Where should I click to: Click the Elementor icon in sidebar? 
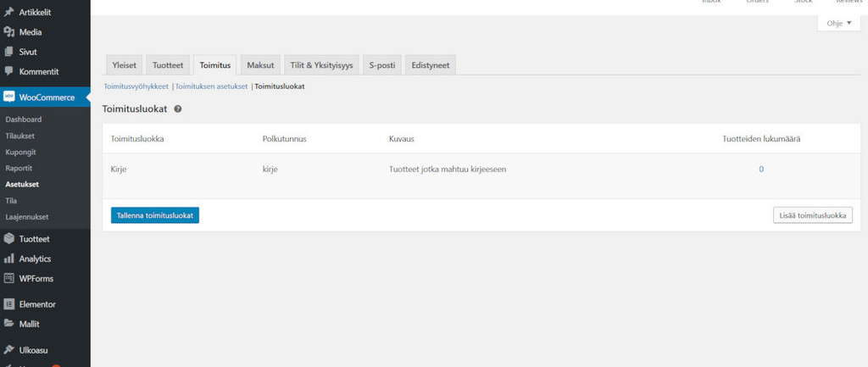pos(8,303)
